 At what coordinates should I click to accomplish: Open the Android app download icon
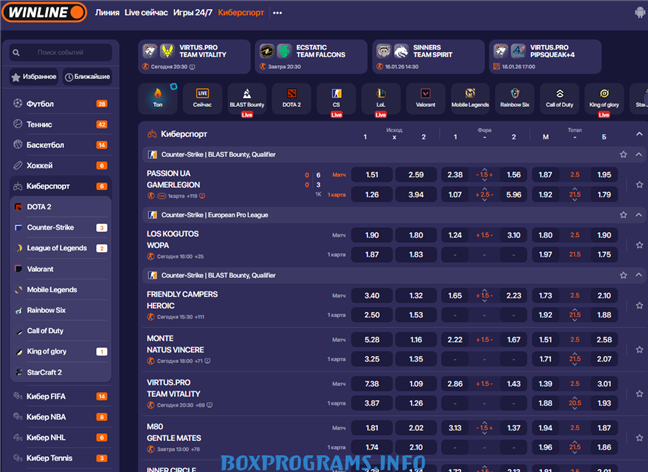pos(639,13)
